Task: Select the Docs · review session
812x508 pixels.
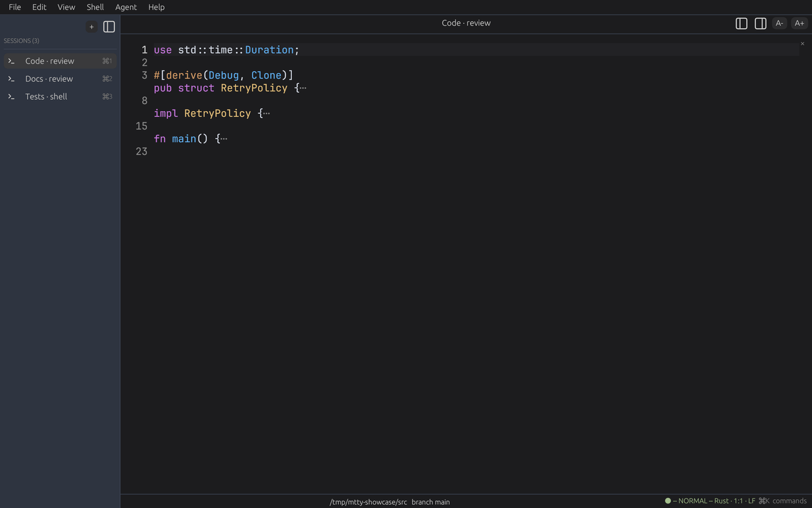Action: 60,79
